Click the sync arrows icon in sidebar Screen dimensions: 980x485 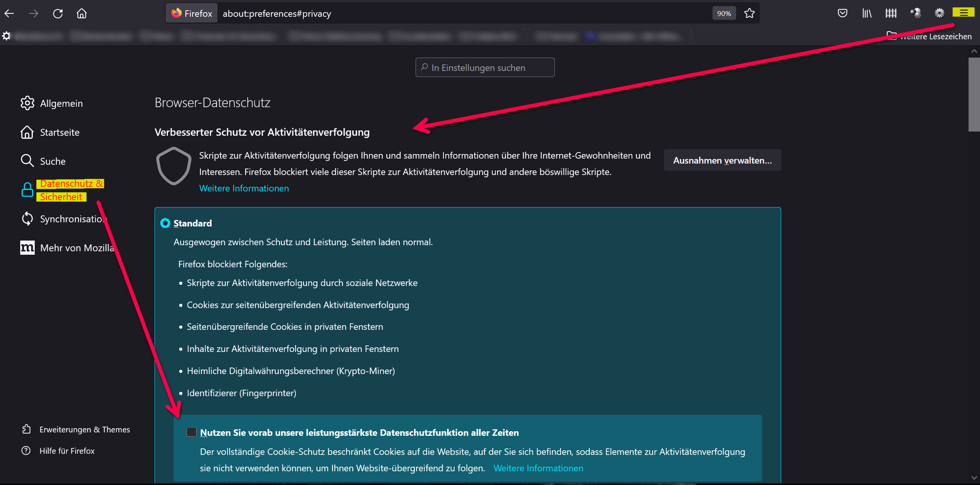[x=27, y=219]
